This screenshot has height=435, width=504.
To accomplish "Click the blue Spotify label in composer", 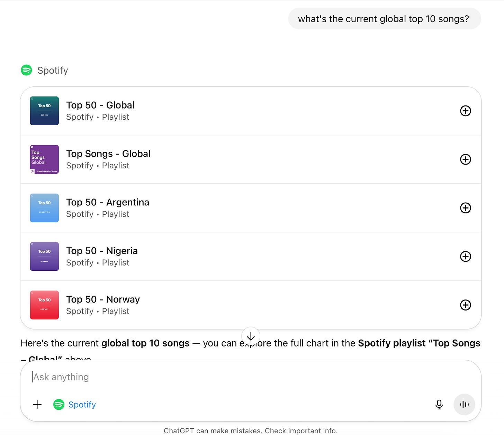I will pos(82,405).
